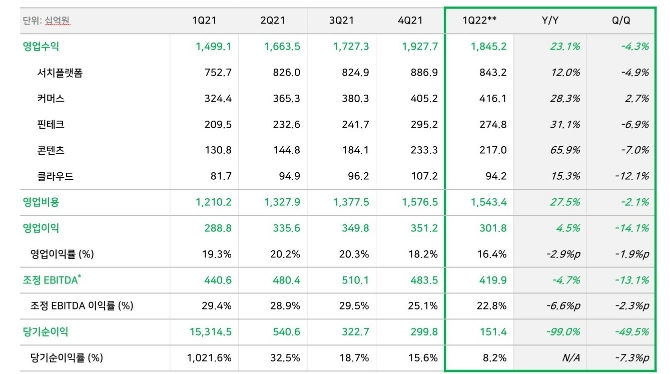The height and width of the screenshot is (374, 670).
Task: Select the 서치플랫폼 row label
Action: (x=60, y=73)
